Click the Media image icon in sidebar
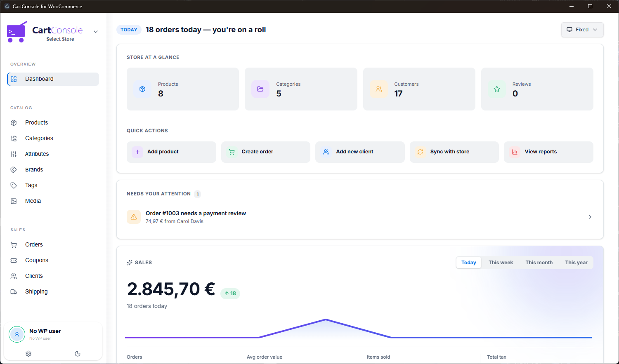The width and height of the screenshot is (619, 364). 14,201
